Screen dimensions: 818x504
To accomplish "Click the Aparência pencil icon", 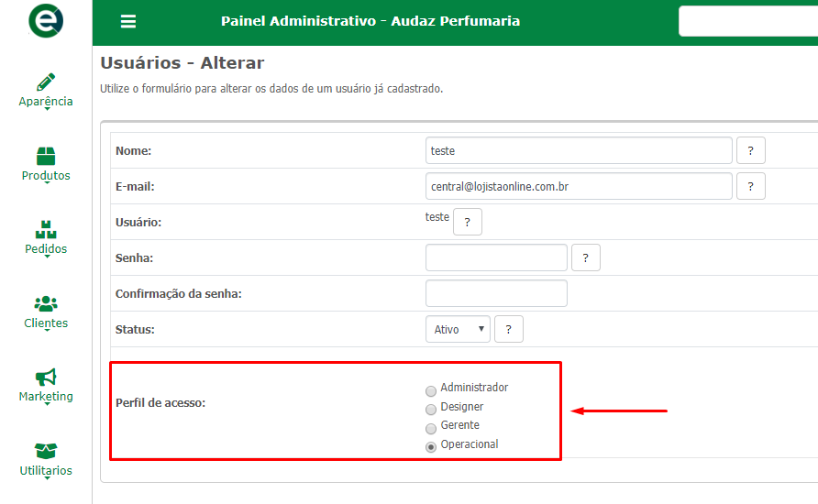I will (x=46, y=82).
